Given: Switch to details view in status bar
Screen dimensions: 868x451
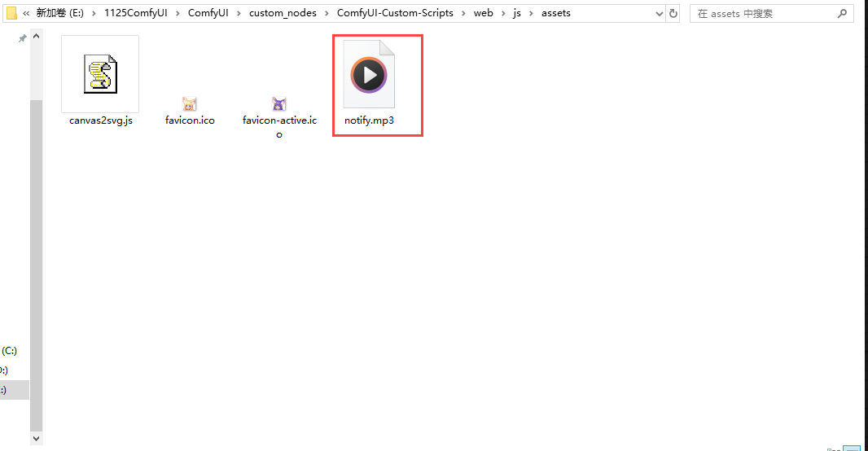Looking at the screenshot, I should [835, 448].
